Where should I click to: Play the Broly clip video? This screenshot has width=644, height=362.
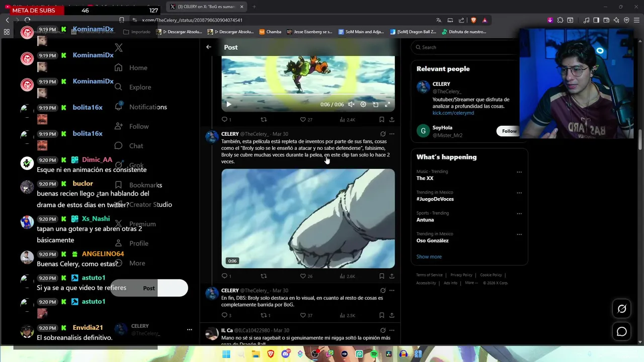click(228, 104)
